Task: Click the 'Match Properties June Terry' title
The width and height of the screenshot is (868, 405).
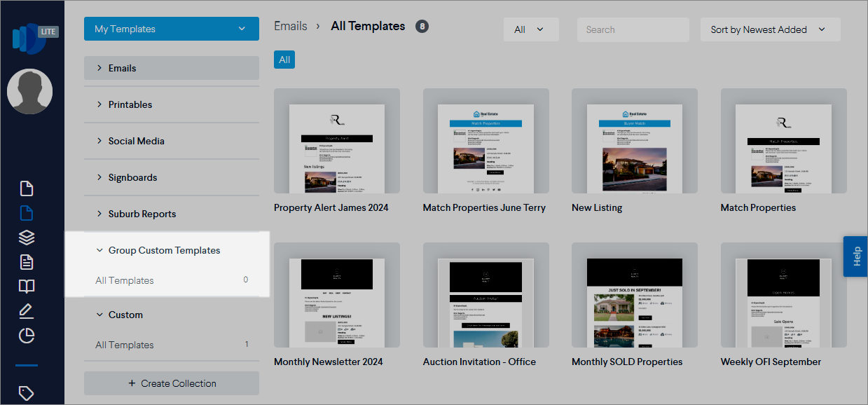Action: [x=484, y=207]
